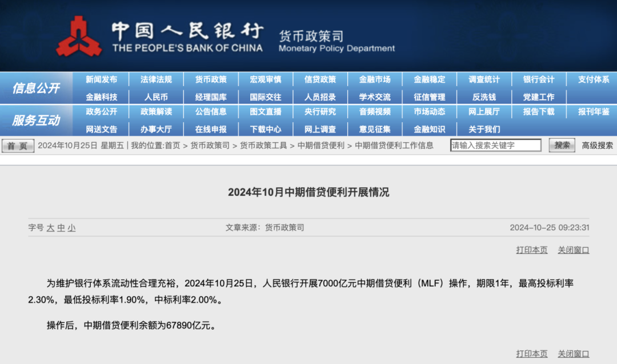617x364 pixels.
Task: Open 国际交往 navigation item
Action: (266, 96)
